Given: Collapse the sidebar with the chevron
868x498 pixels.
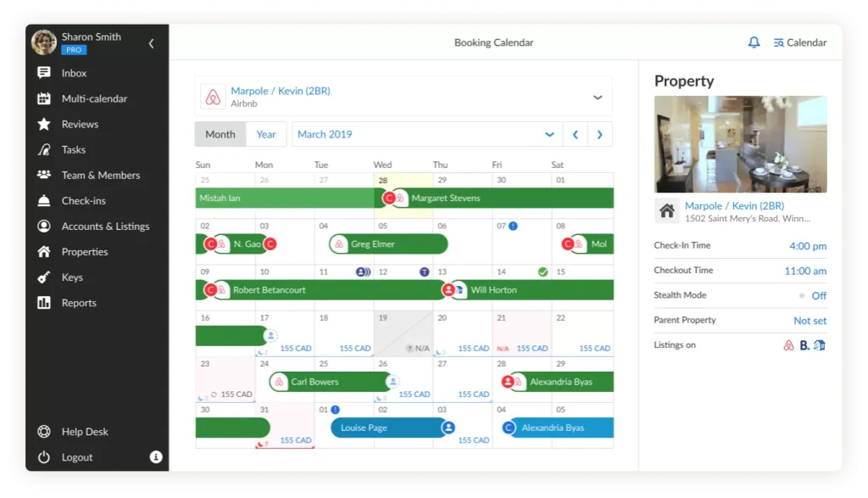Looking at the screenshot, I should 152,43.
